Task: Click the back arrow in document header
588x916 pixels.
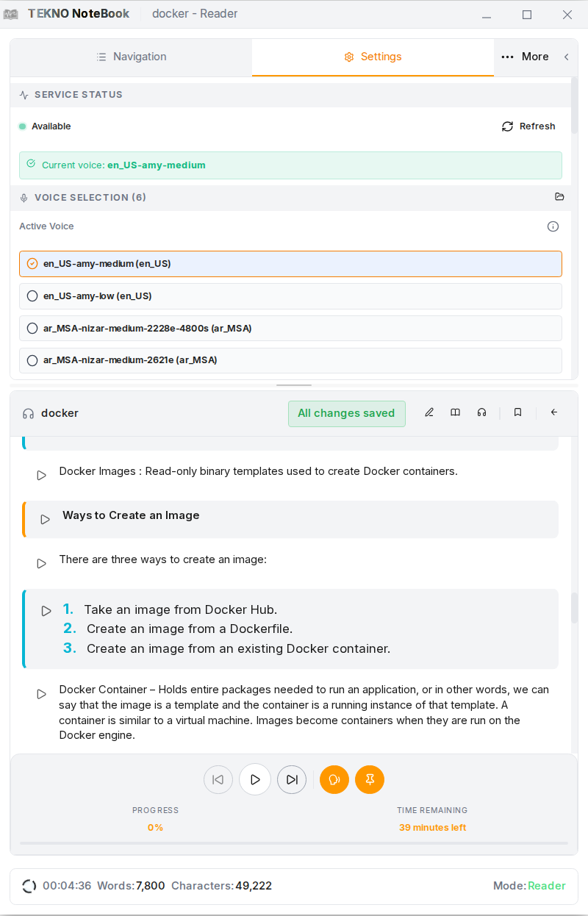Action: [x=554, y=412]
